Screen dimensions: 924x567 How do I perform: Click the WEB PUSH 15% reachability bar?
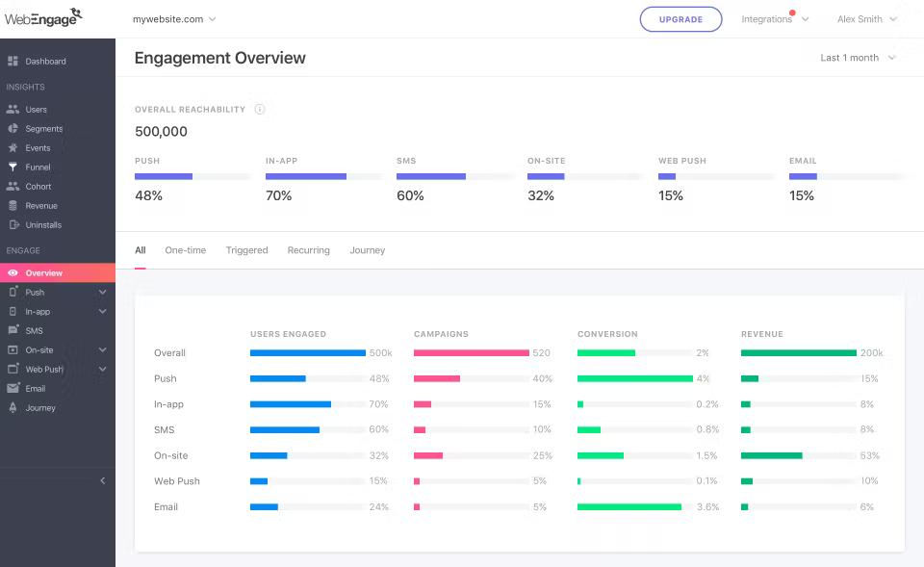coord(716,176)
